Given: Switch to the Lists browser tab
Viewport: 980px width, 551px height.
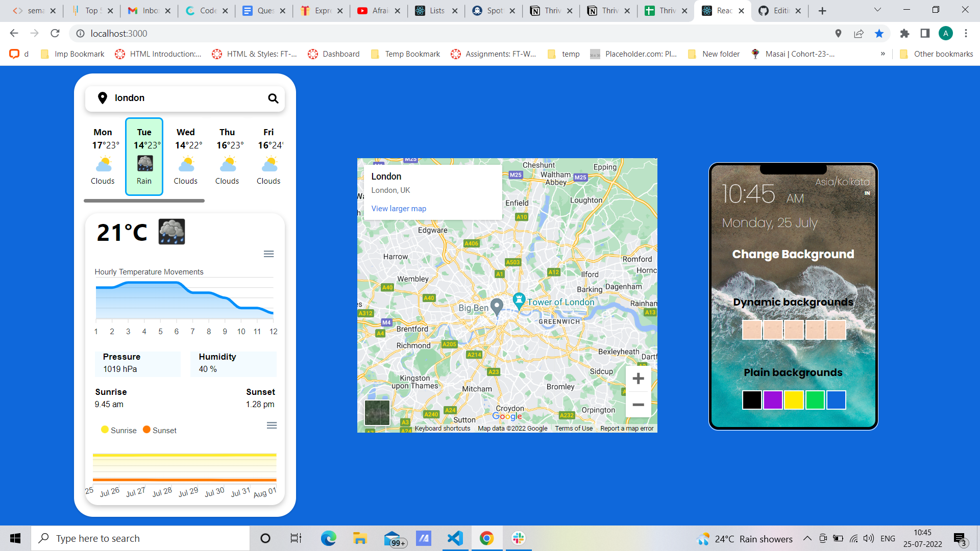Looking at the screenshot, I should point(436,11).
